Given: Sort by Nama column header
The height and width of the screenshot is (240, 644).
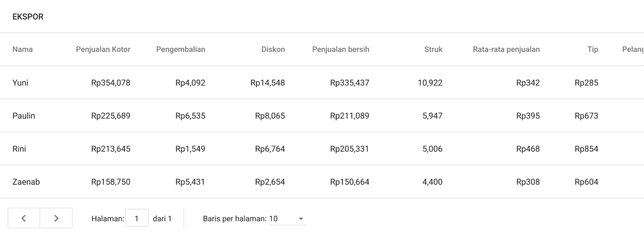Looking at the screenshot, I should 22,50.
